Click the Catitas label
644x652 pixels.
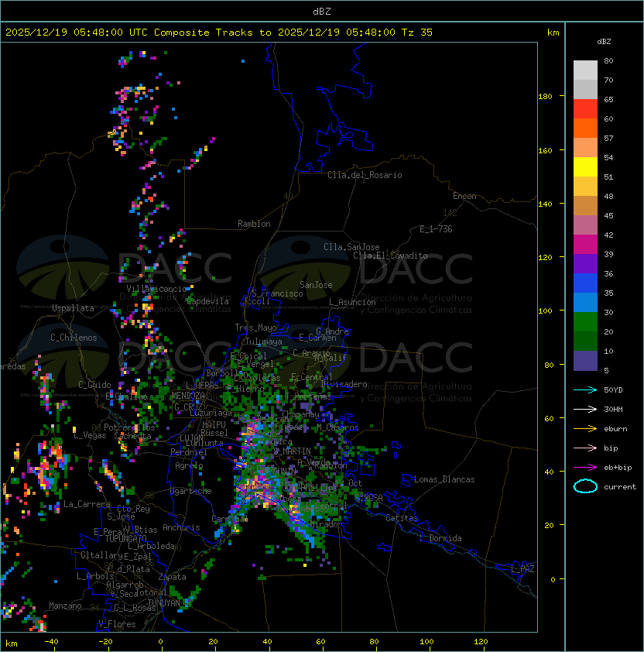(x=402, y=518)
